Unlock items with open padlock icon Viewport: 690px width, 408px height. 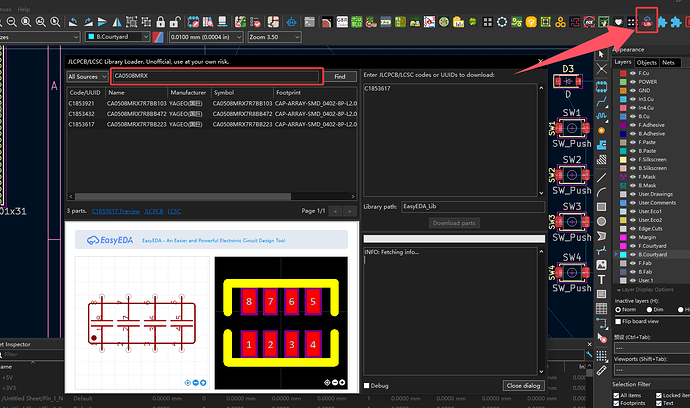tap(175, 22)
